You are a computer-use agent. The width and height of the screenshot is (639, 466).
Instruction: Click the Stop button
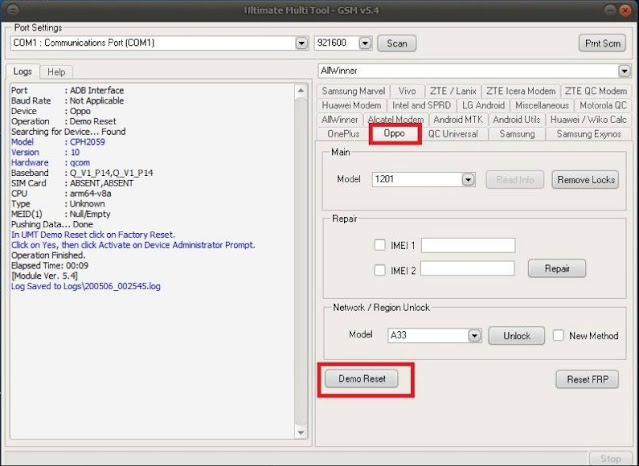[x=610, y=459]
